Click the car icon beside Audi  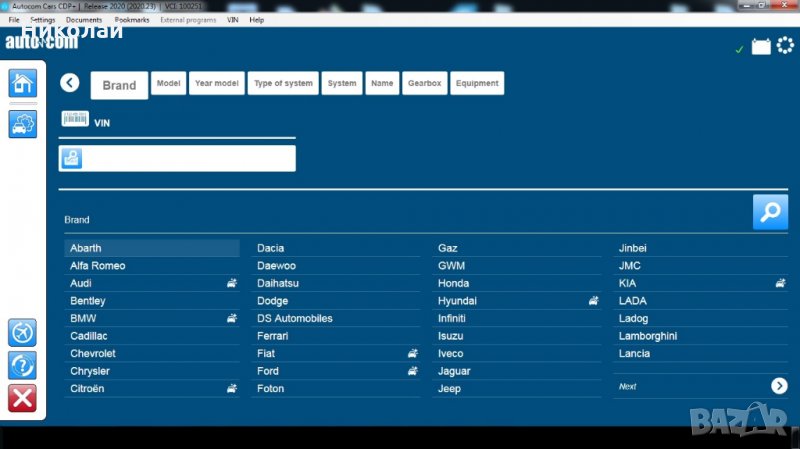pos(232,283)
